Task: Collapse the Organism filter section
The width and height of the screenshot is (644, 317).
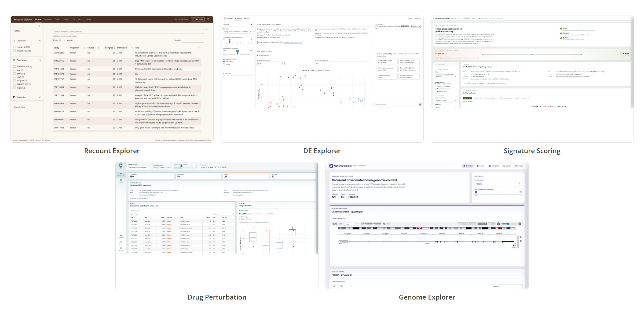Action: (x=40, y=41)
